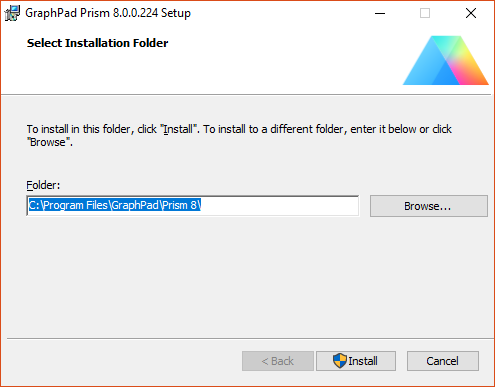Click the install instructions text

(239, 135)
